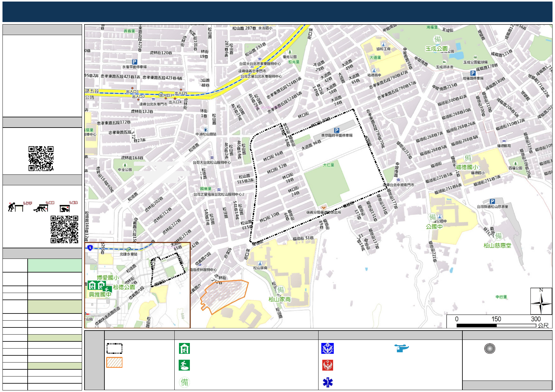The width and height of the screenshot is (555, 392).
Task: Click the red fire department emblem legend icon
Action: [328, 365]
